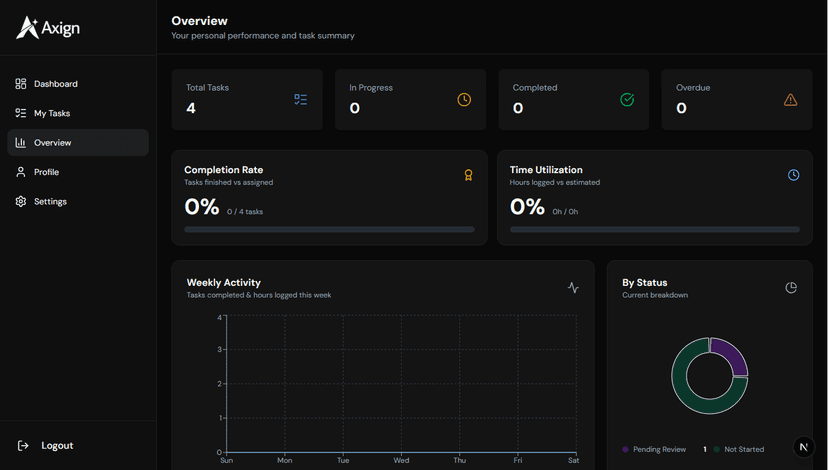
Task: Log out using the Logout button
Action: pyautogui.click(x=57, y=445)
